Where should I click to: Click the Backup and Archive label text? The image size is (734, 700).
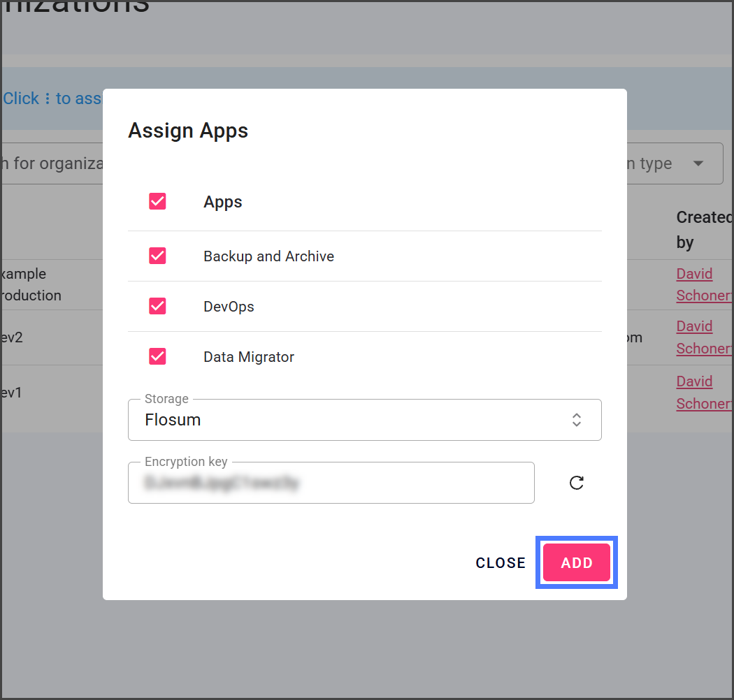(268, 256)
